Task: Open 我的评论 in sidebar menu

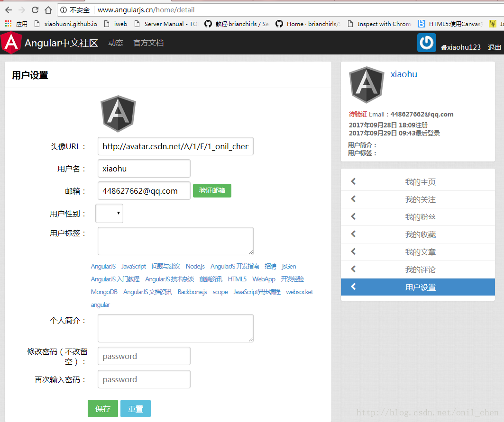Action: [x=418, y=269]
